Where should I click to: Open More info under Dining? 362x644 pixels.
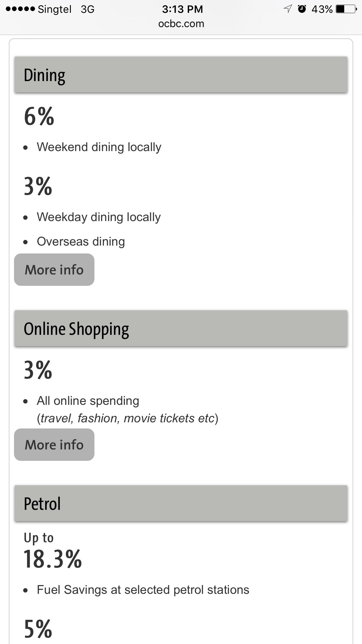click(54, 269)
